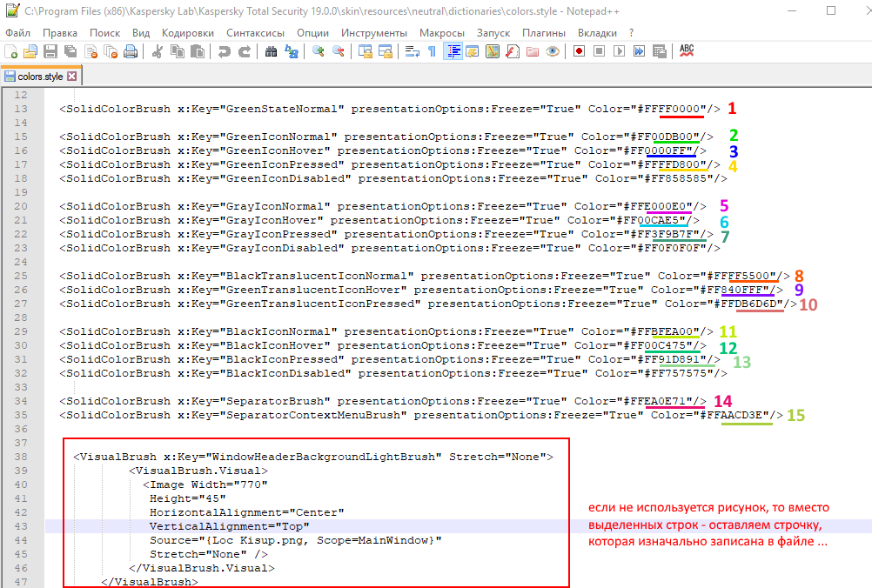Screen dimensions: 872x588
Task: Click the Close All toolbar icon
Action: tap(111, 51)
